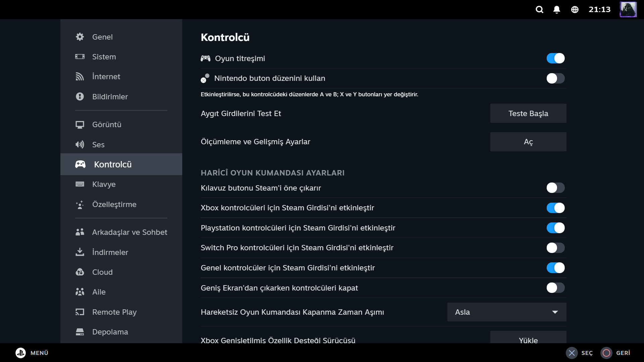
Task: Click the Genel gear icon
Action: (80, 37)
